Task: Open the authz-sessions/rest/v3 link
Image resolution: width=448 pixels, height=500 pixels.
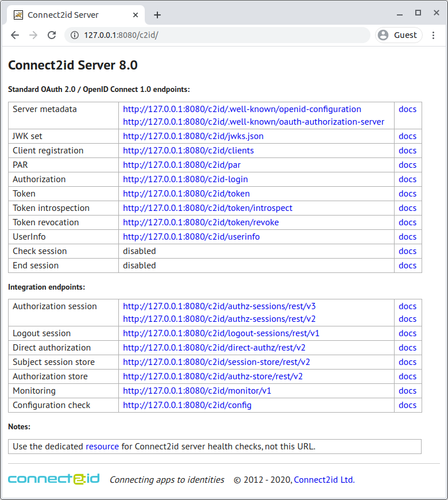Action: (x=219, y=306)
